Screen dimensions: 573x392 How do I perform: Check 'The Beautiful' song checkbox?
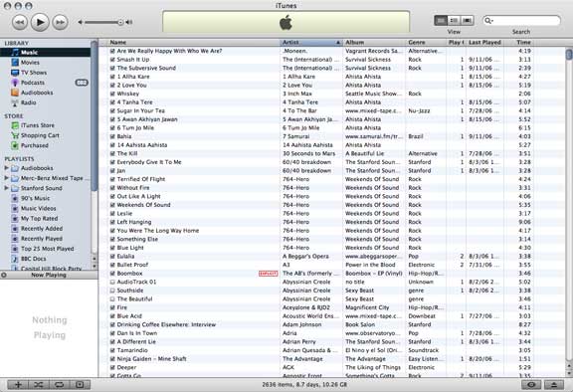(x=112, y=299)
